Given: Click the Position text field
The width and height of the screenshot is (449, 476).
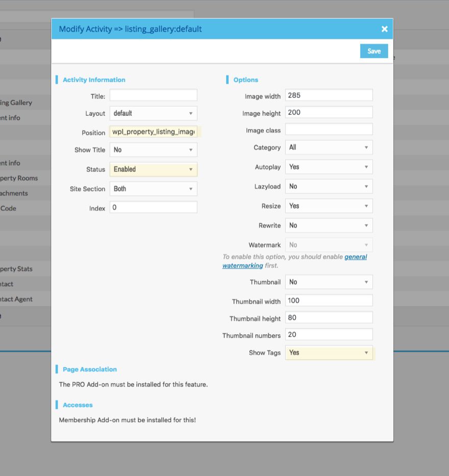Looking at the screenshot, I should tap(153, 132).
